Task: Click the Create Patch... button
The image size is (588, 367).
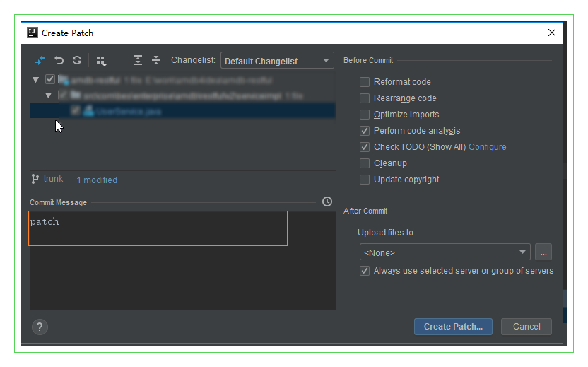Action: (453, 327)
